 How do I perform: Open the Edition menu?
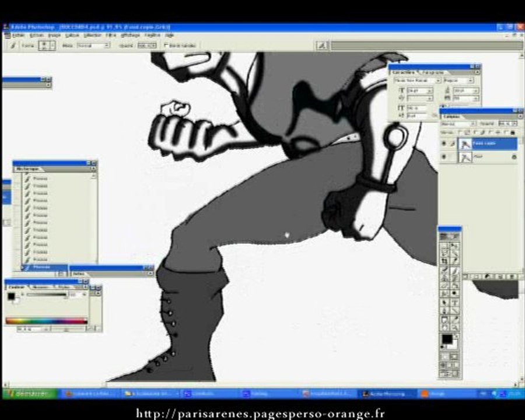(37, 35)
